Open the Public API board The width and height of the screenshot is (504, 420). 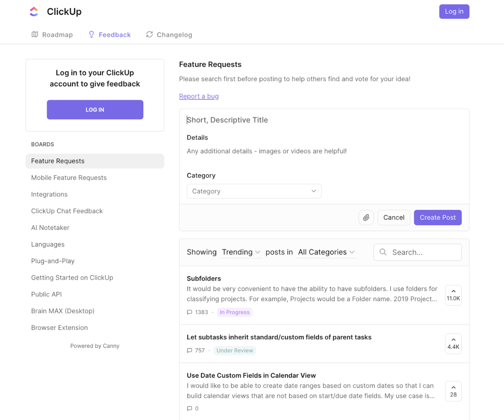(95, 294)
